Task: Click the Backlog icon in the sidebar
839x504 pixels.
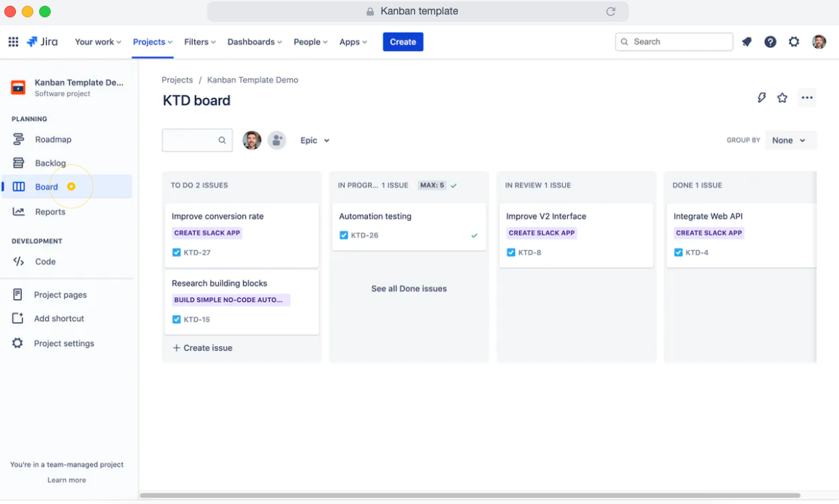Action: tap(18, 163)
